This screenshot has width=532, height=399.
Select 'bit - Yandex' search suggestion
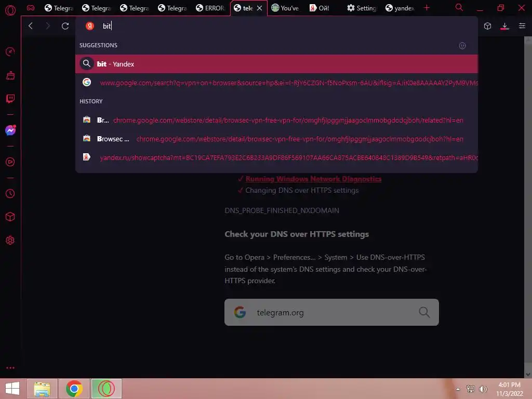tap(276, 64)
